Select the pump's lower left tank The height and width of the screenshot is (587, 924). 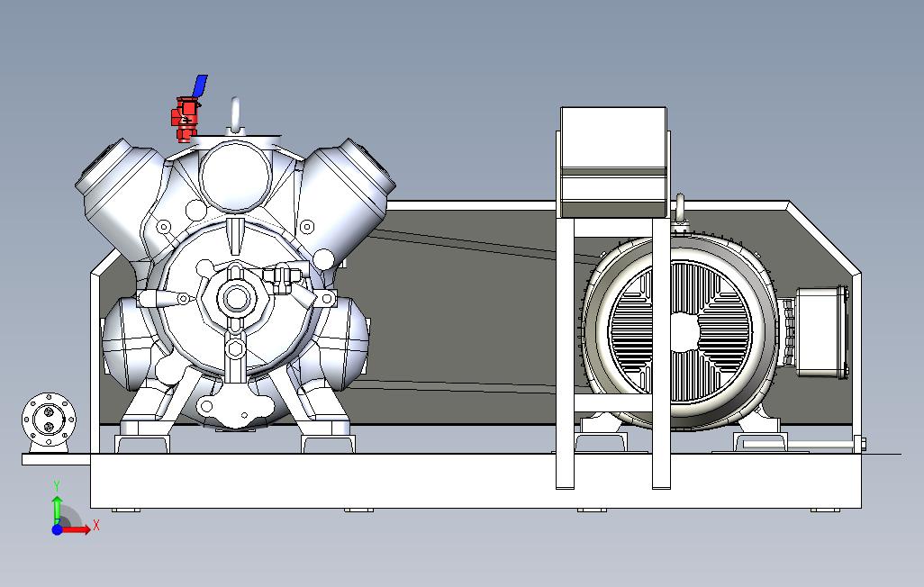129,344
